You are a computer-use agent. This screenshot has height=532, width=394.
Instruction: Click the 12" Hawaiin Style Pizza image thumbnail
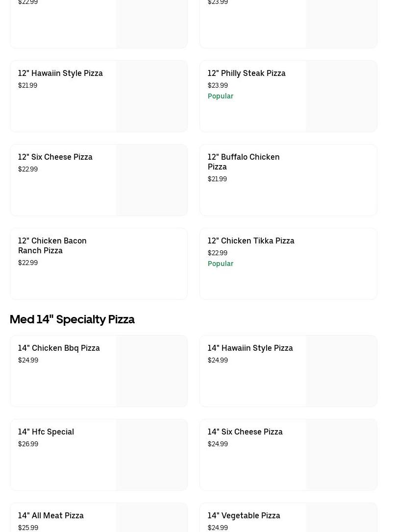[x=151, y=96]
